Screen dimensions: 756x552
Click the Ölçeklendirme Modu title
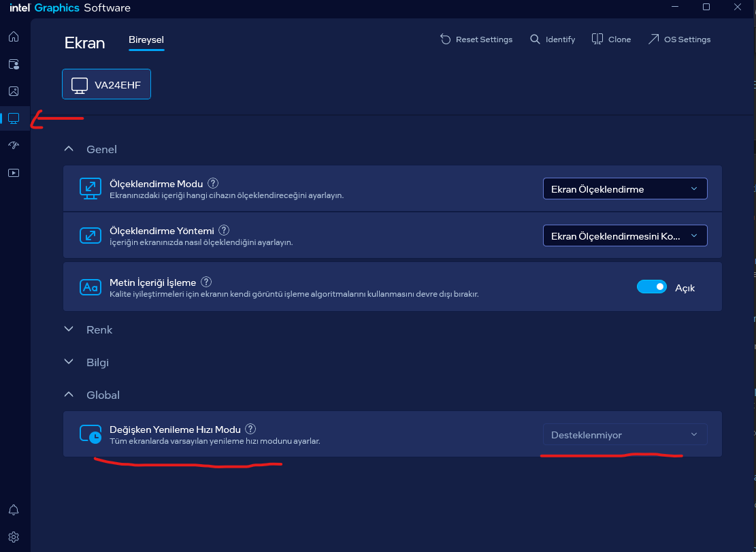pos(157,184)
